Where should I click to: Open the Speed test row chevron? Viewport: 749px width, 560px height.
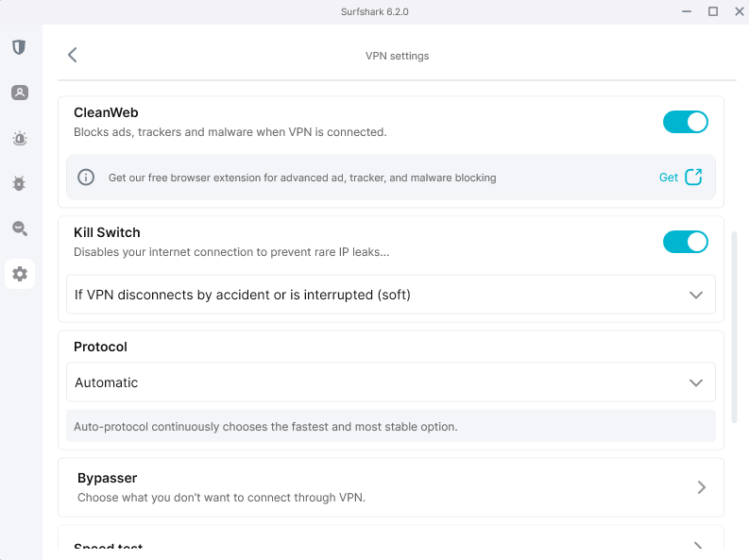coord(700,547)
